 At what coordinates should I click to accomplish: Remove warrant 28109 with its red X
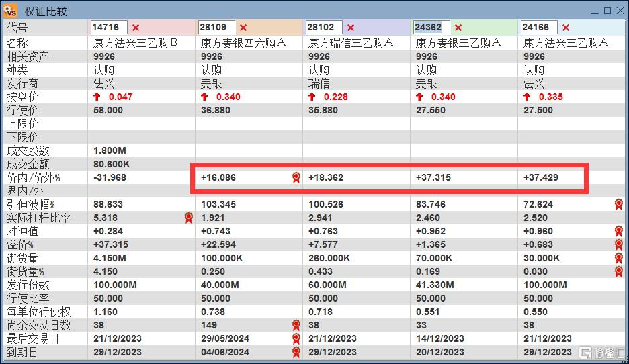click(243, 28)
